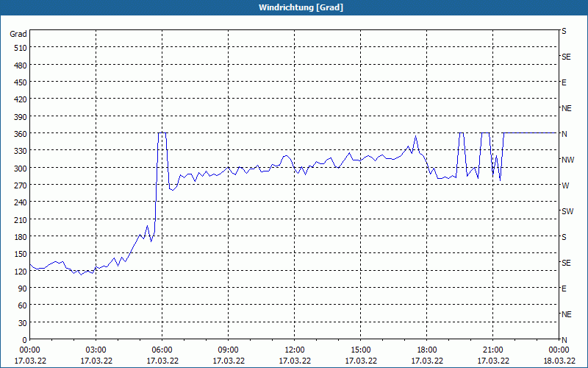Select the 90 y-axis value
This screenshot has width=588, height=368.
pos(23,289)
